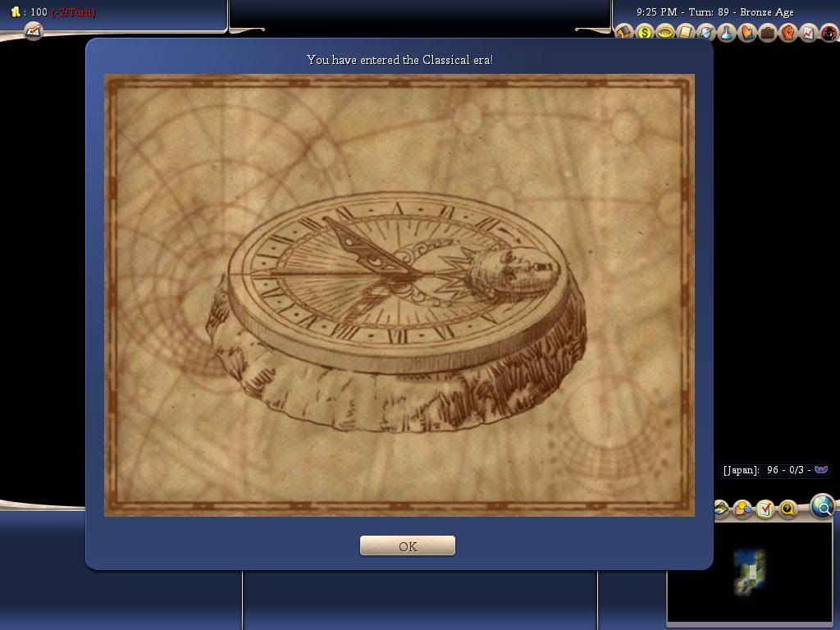Open the Civics advisor gold ring icon
840x630 pixels.
point(664,32)
